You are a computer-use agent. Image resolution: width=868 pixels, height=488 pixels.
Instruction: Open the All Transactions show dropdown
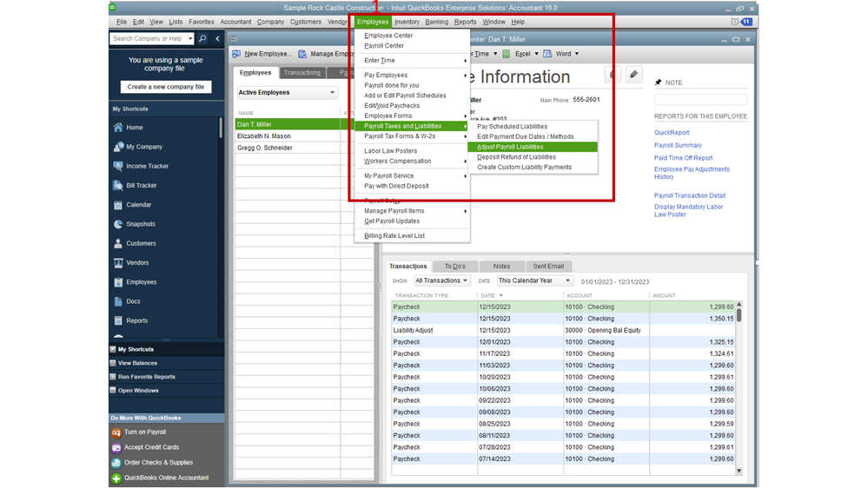click(441, 280)
